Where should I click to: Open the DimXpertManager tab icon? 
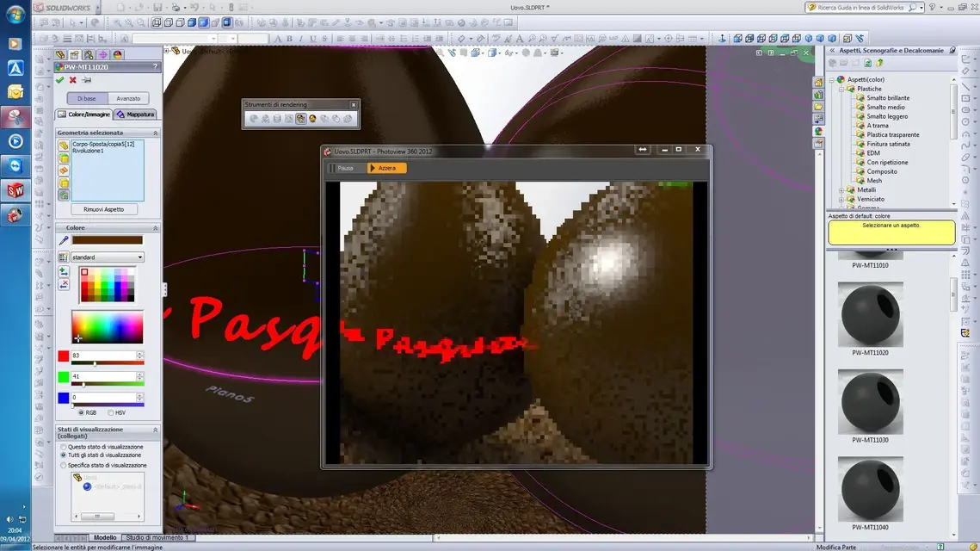103,55
